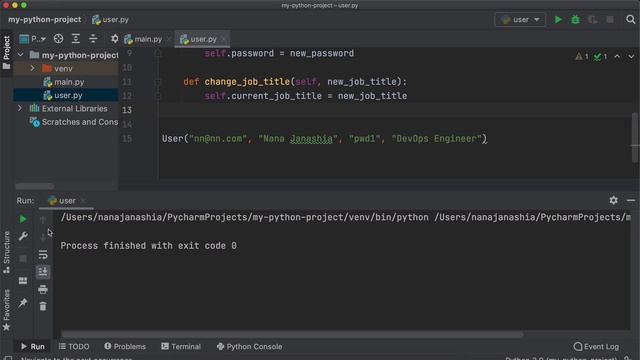Expand the venv folder
Viewport: 640px width, 360px height.
32,68
